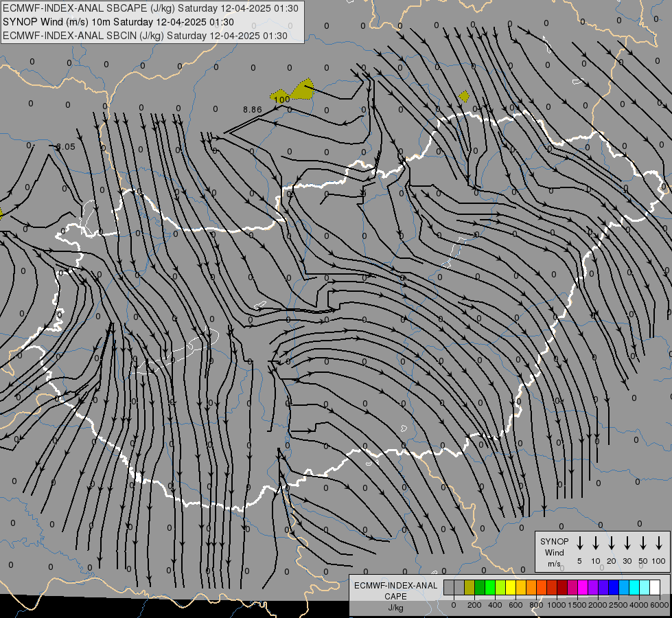Click the 8.86 value label on map
The height and width of the screenshot is (618, 672).
[x=253, y=110]
